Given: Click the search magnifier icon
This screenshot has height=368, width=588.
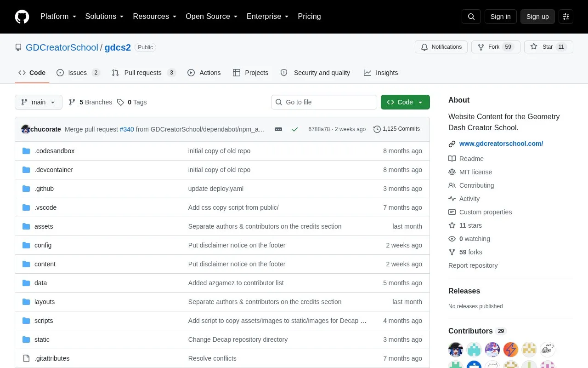Looking at the screenshot, I should point(471,17).
